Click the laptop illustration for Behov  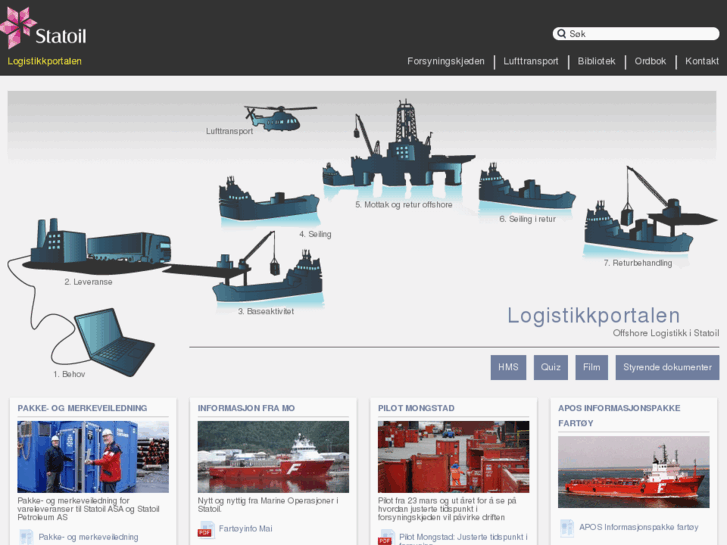click(x=114, y=341)
